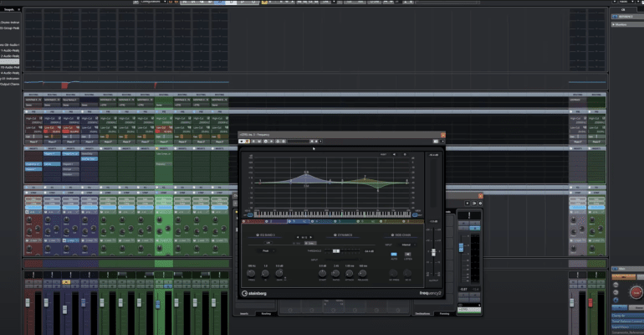Screen dimensions: 644x335
Task: Toggle the DYNAMICS section power switch
Action: click(335, 235)
